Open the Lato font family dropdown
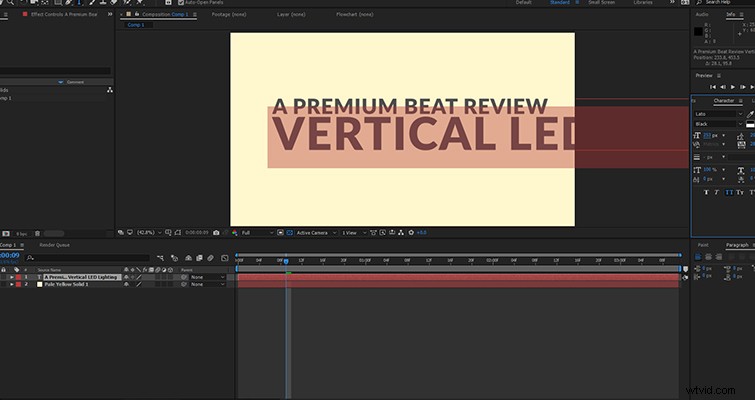This screenshot has height=400, width=755. click(718, 114)
